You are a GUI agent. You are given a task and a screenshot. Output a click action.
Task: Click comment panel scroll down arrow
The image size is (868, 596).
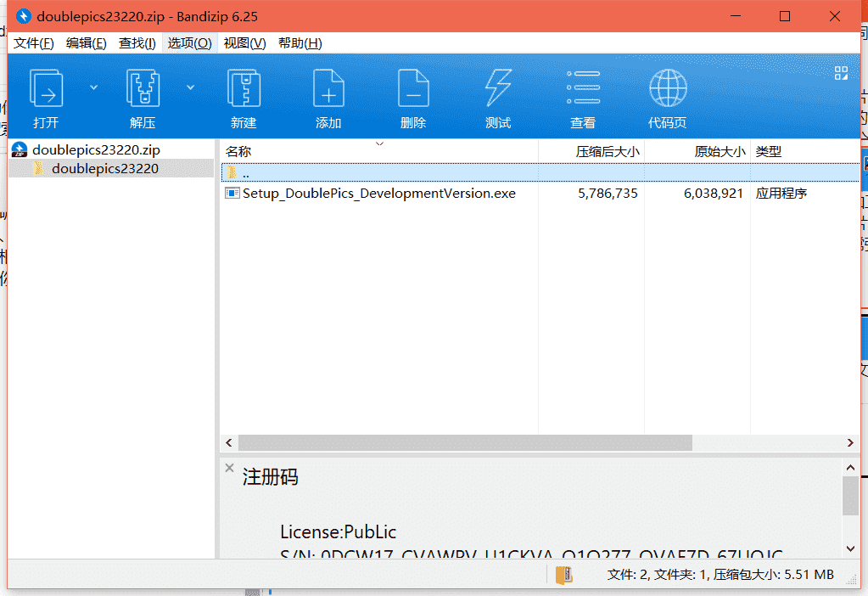pyautogui.click(x=850, y=548)
